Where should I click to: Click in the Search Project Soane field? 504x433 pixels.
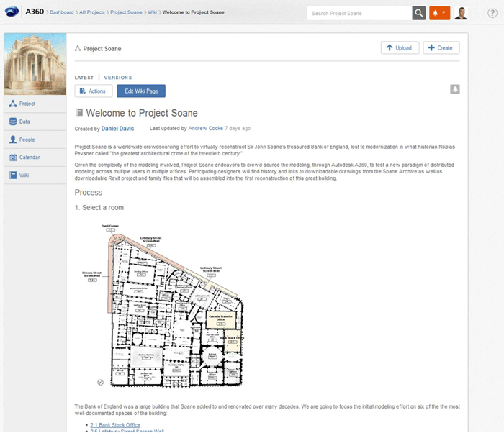coord(359,13)
